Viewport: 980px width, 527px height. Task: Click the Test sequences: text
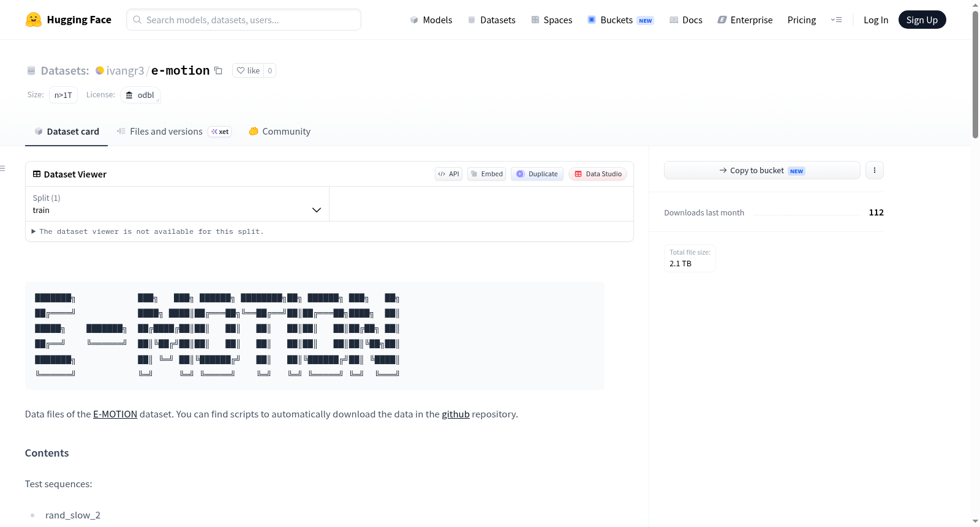59,484
